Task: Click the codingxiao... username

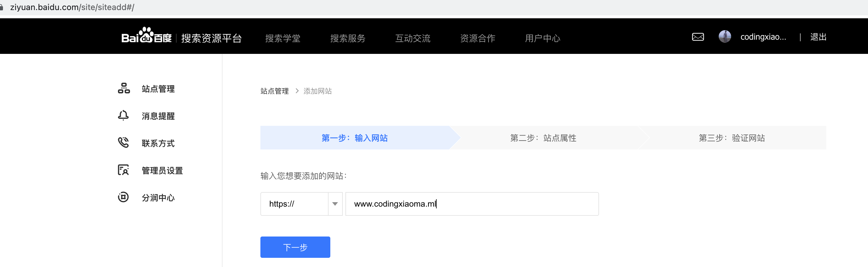Action: click(x=763, y=37)
